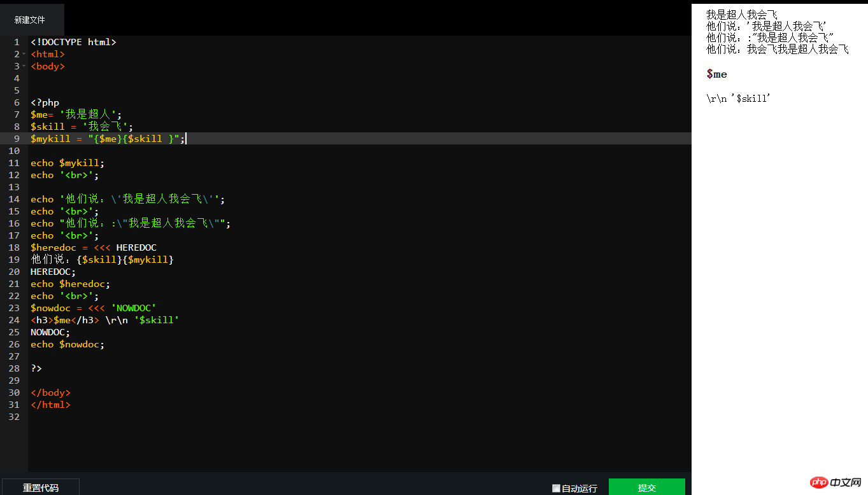
Task: Click the green 提交 button
Action: (646, 487)
